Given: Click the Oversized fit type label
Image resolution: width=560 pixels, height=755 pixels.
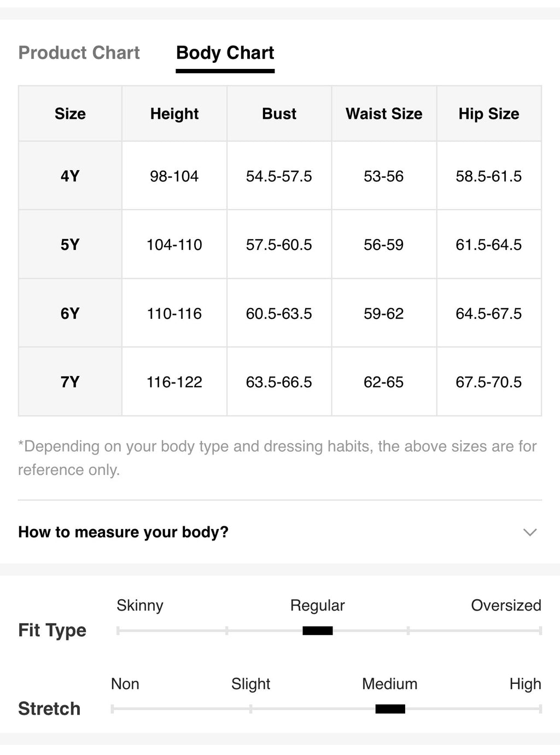Looking at the screenshot, I should pos(506,605).
